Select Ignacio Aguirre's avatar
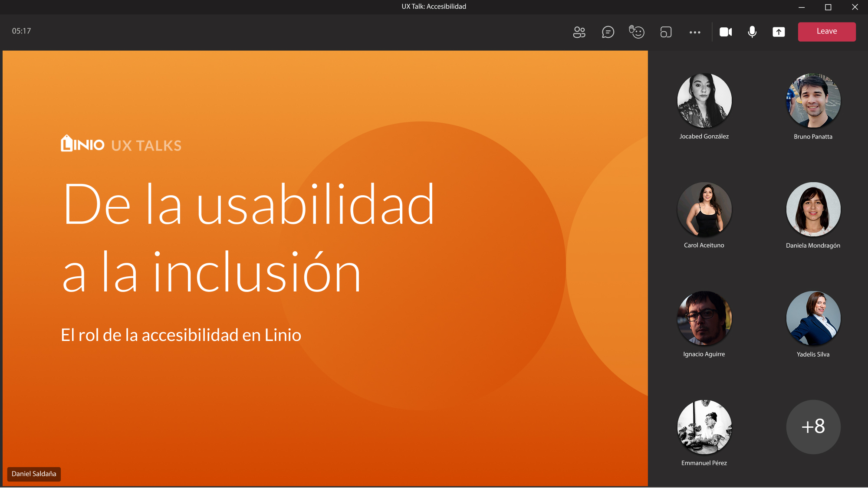This screenshot has height=488, width=868. [x=704, y=318]
